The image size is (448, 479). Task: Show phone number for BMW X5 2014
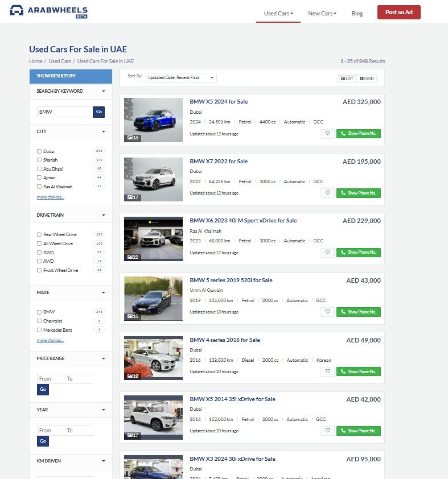coord(359,431)
